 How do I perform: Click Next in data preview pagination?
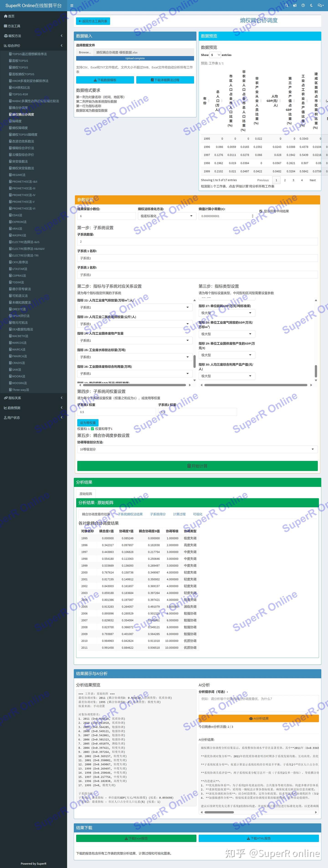point(313,180)
